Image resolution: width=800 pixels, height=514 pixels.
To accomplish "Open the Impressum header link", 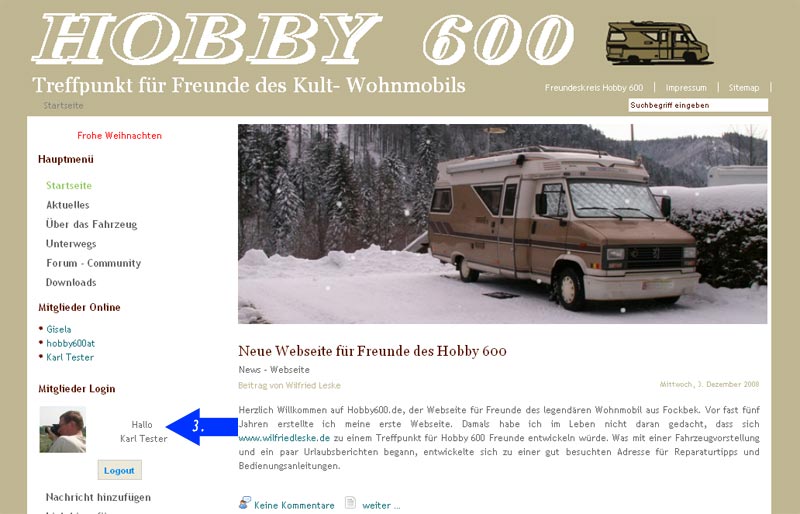I will tap(686, 88).
